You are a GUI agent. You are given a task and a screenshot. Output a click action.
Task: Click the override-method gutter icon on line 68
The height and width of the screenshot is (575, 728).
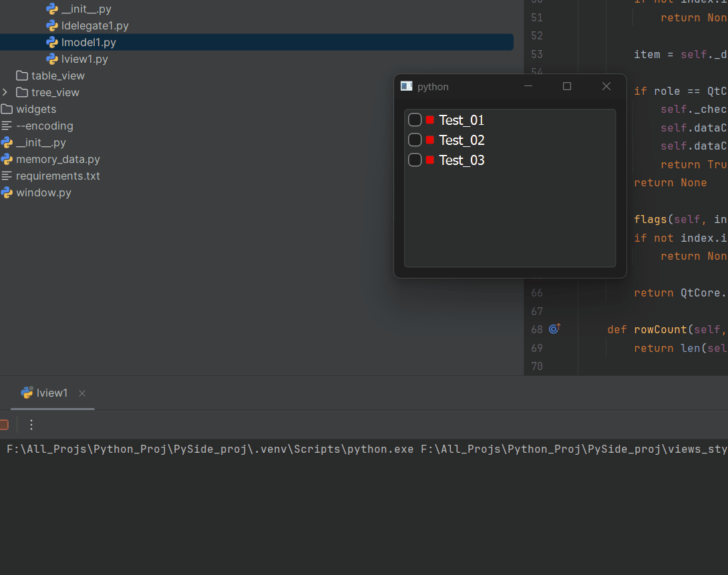554,329
